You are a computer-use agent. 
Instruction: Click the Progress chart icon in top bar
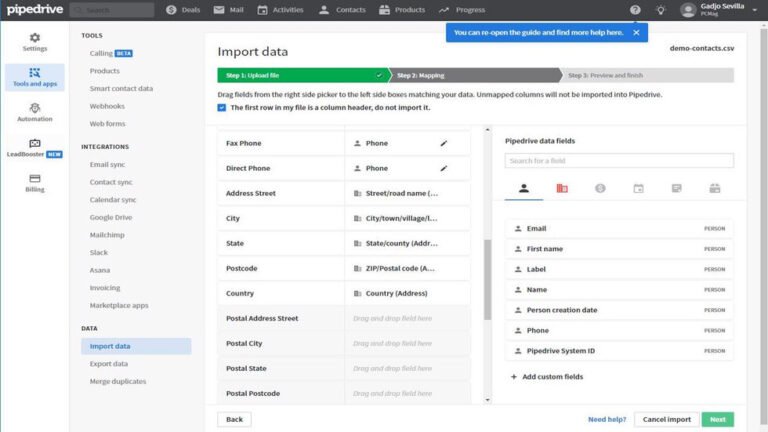click(x=444, y=10)
